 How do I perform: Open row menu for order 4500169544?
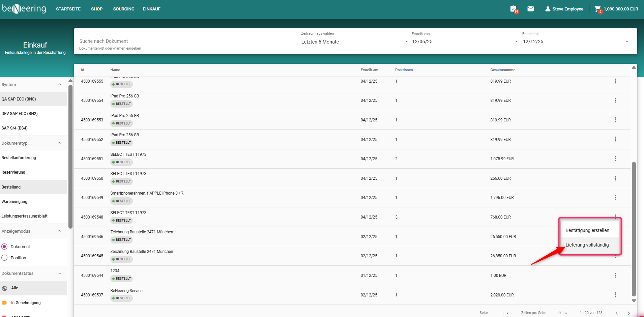tap(615, 275)
